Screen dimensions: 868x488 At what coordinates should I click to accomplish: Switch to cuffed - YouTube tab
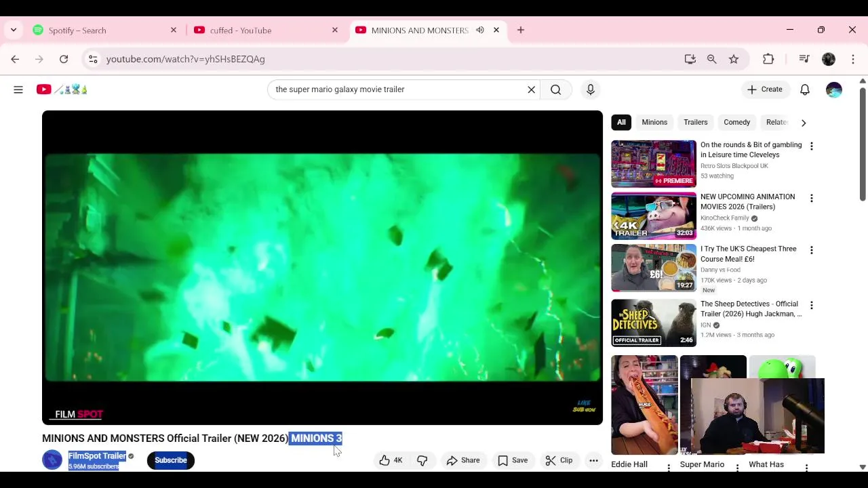[266, 30]
